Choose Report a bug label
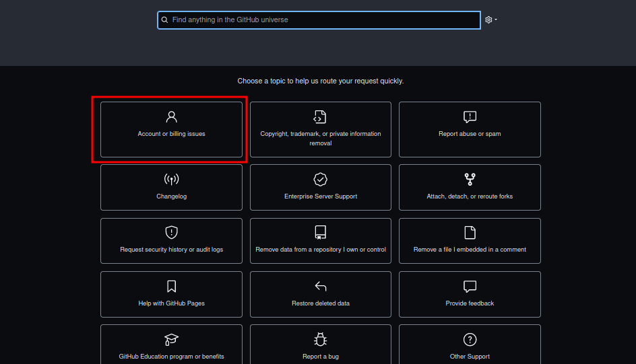The width and height of the screenshot is (636, 364). 321,357
